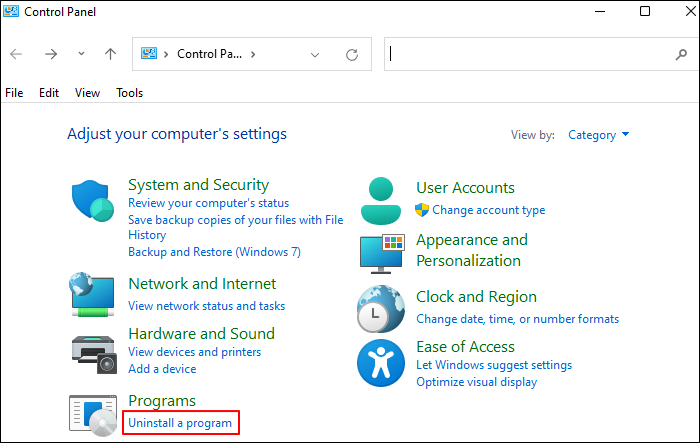The height and width of the screenshot is (443, 700).
Task: Close the Control Panel window
Action: [x=691, y=11]
